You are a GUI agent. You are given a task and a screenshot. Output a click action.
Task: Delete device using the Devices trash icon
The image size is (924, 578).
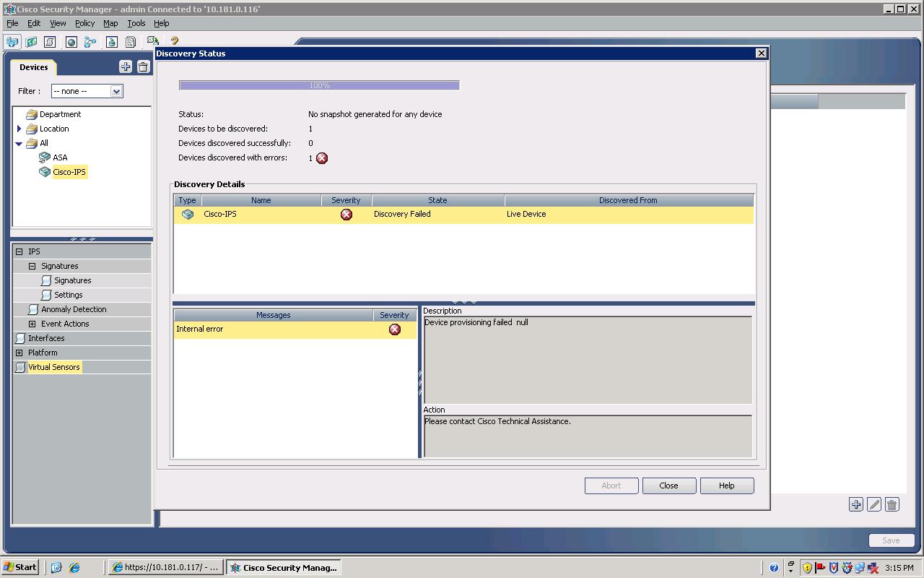(x=143, y=66)
